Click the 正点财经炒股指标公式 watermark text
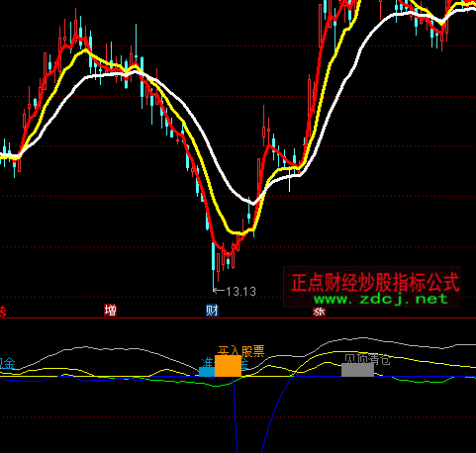476x453 pixels. [375, 282]
